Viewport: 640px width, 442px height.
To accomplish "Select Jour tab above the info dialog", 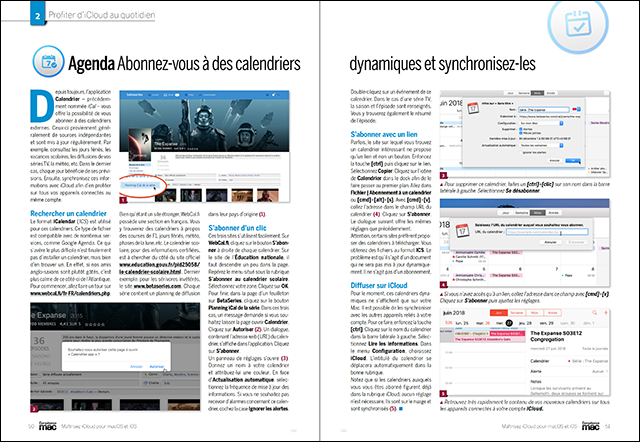I will [x=510, y=93].
